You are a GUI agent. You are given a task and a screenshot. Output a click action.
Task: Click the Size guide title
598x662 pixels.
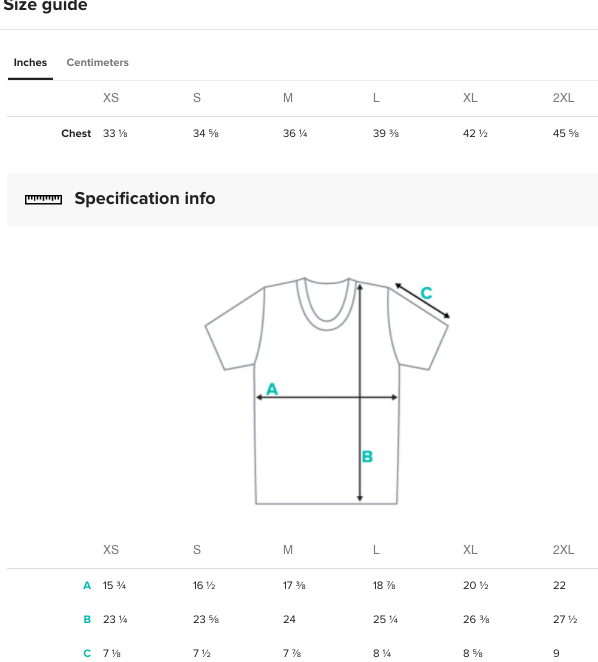point(45,6)
